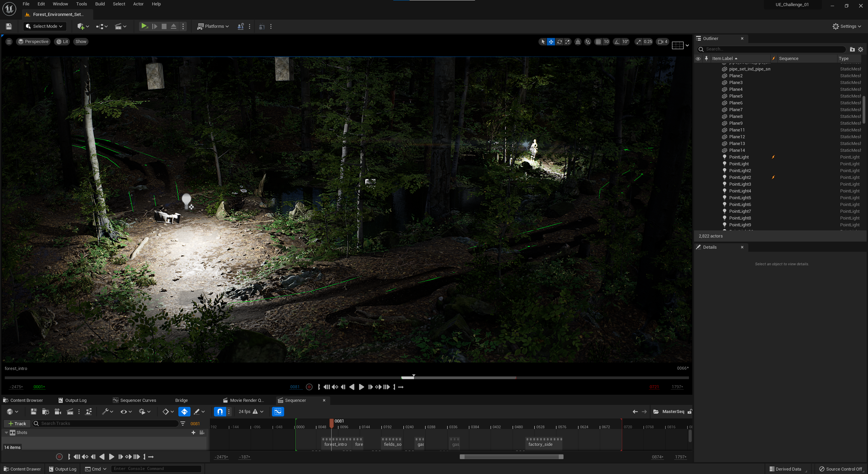868x474 pixels.
Task: Open the Select Mode dropdown
Action: coord(44,26)
